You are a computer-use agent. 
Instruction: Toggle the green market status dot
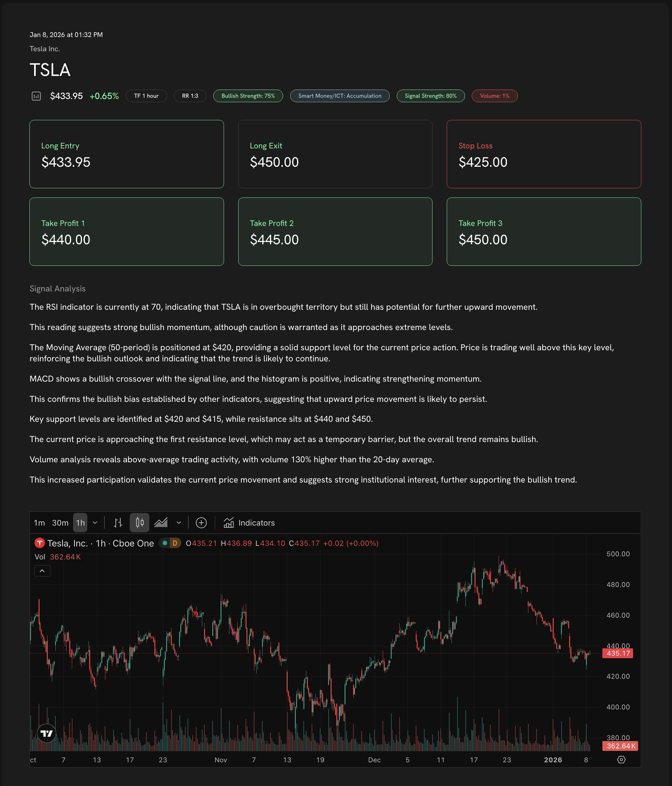point(165,543)
